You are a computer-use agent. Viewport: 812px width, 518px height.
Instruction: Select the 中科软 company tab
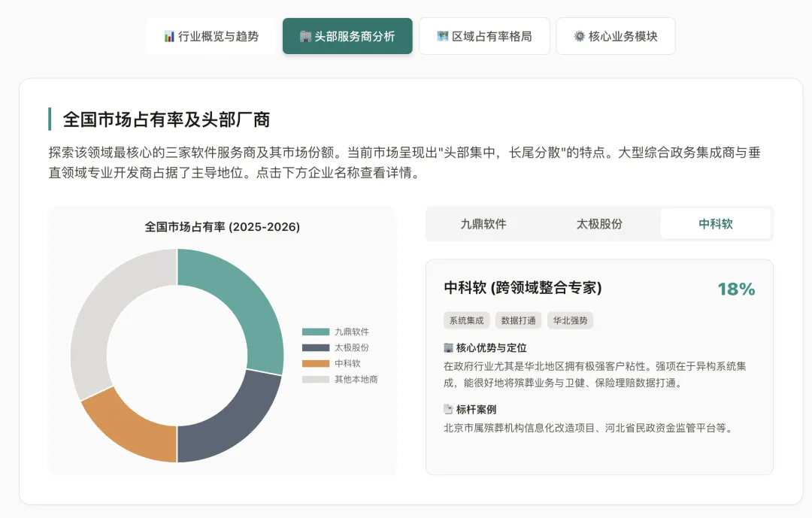[x=716, y=224]
